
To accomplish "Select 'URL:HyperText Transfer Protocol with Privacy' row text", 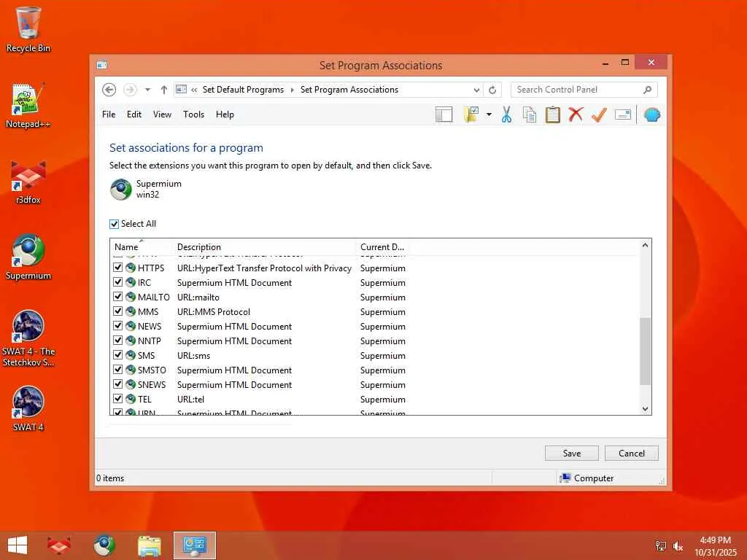I will pos(264,268).
